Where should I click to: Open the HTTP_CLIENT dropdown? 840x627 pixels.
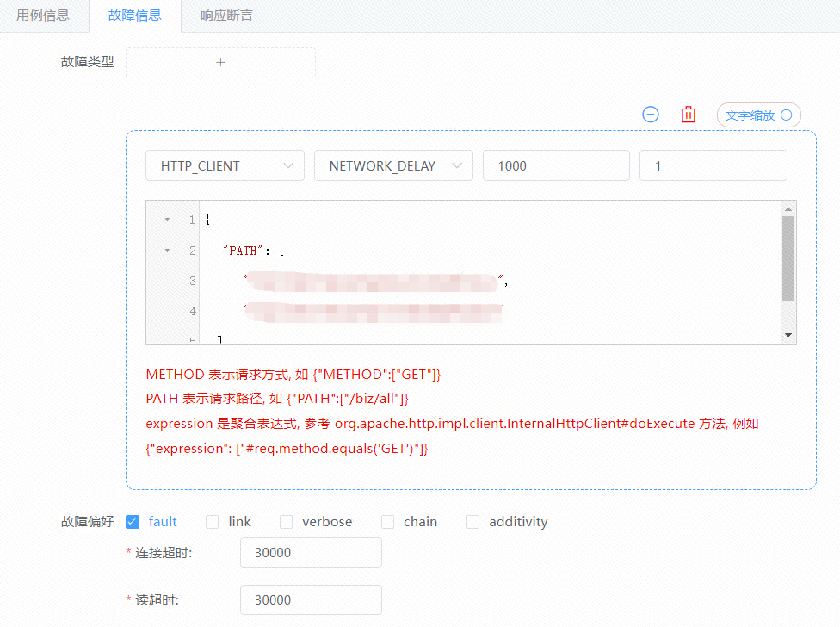[225, 165]
